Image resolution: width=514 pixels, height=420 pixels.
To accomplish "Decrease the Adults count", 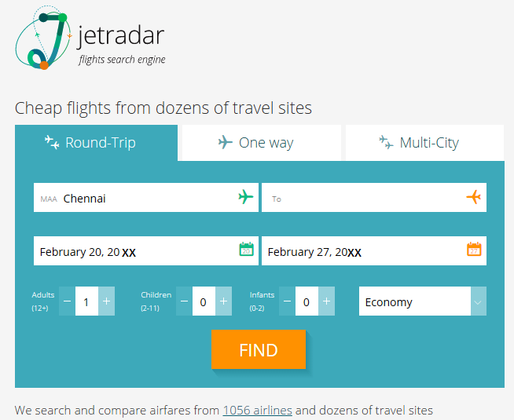I will [x=67, y=301].
